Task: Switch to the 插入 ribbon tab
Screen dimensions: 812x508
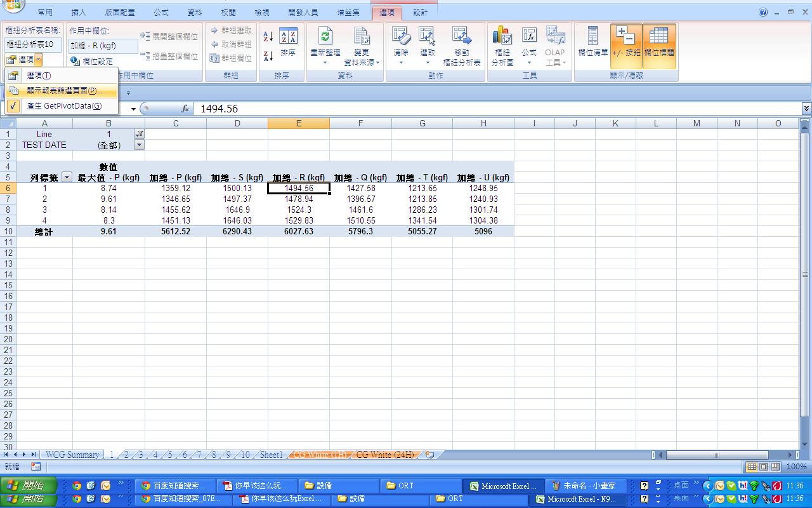Action: pyautogui.click(x=79, y=12)
